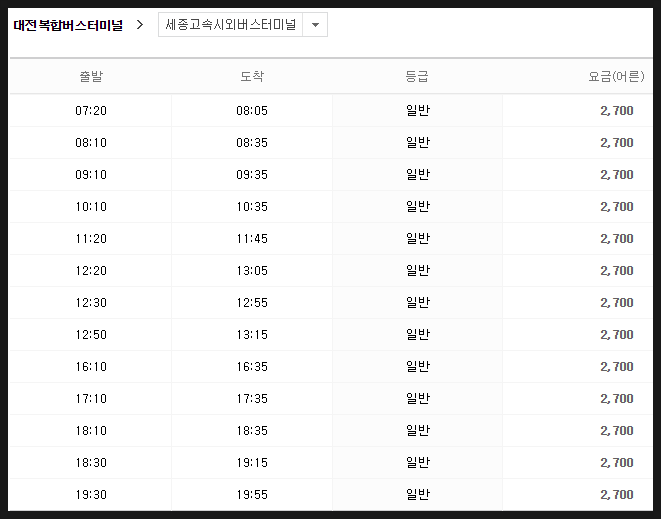Choose the 09:35 arrival time cell
661x519 pixels.
(x=252, y=175)
